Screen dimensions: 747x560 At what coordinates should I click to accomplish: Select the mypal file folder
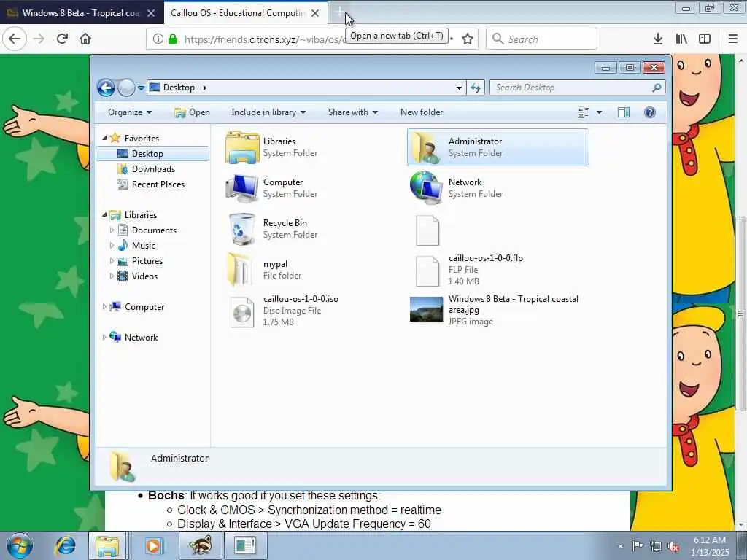pyautogui.click(x=264, y=270)
